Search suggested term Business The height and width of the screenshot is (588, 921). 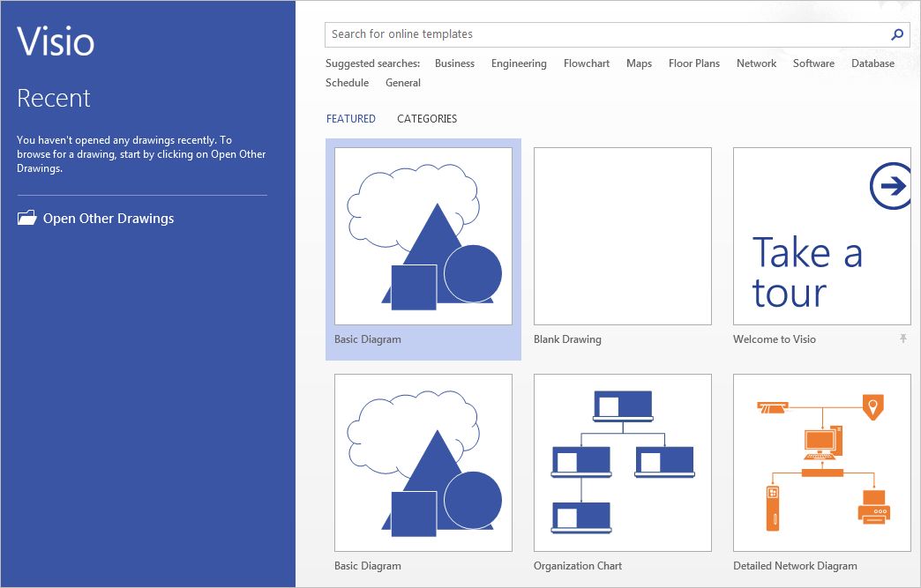click(x=454, y=63)
